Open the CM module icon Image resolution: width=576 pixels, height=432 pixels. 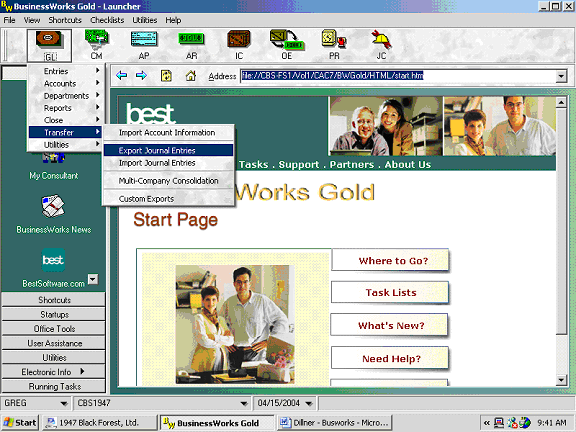97,45
